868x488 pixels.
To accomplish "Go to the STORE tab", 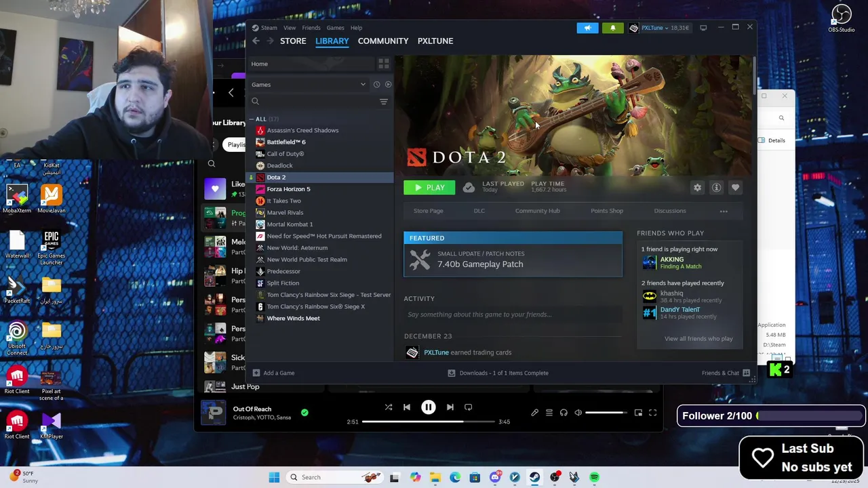I will point(293,41).
